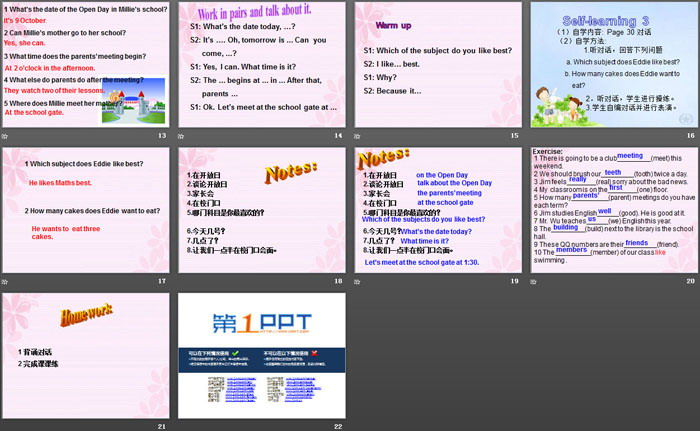Click the red answer 'It's 9 October'

coord(26,21)
